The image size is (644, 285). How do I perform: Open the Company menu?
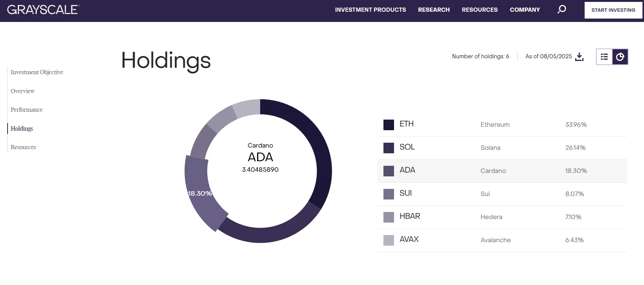525,10
